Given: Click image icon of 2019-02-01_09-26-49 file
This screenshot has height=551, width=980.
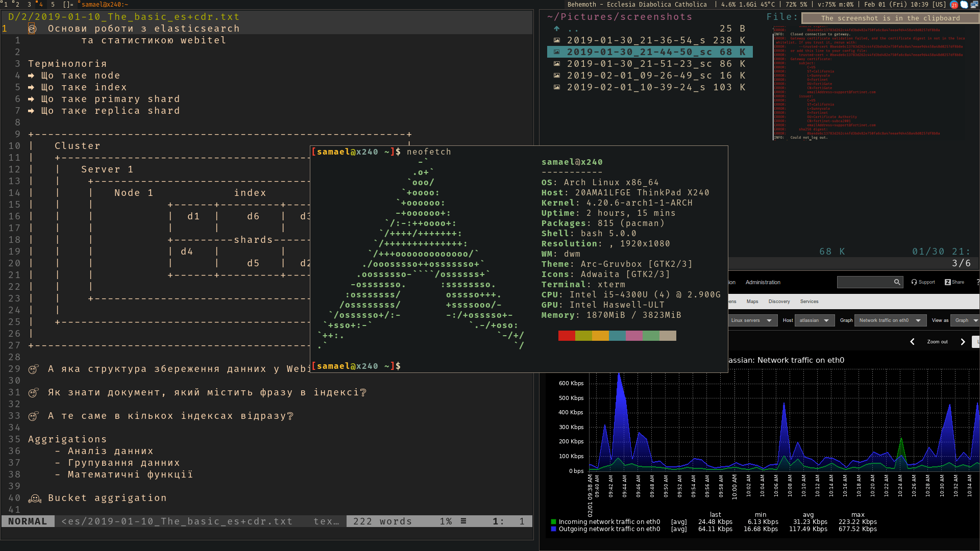Looking at the screenshot, I should click(x=557, y=75).
